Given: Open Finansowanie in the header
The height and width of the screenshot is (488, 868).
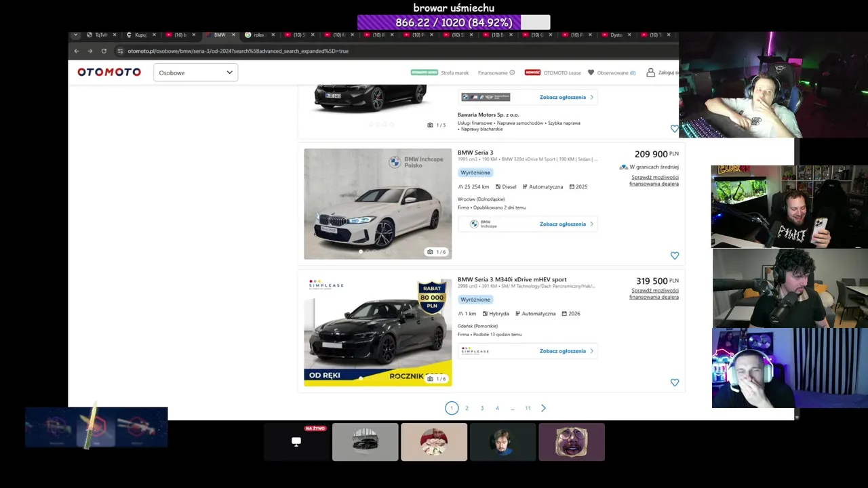Looking at the screenshot, I should click(x=493, y=73).
